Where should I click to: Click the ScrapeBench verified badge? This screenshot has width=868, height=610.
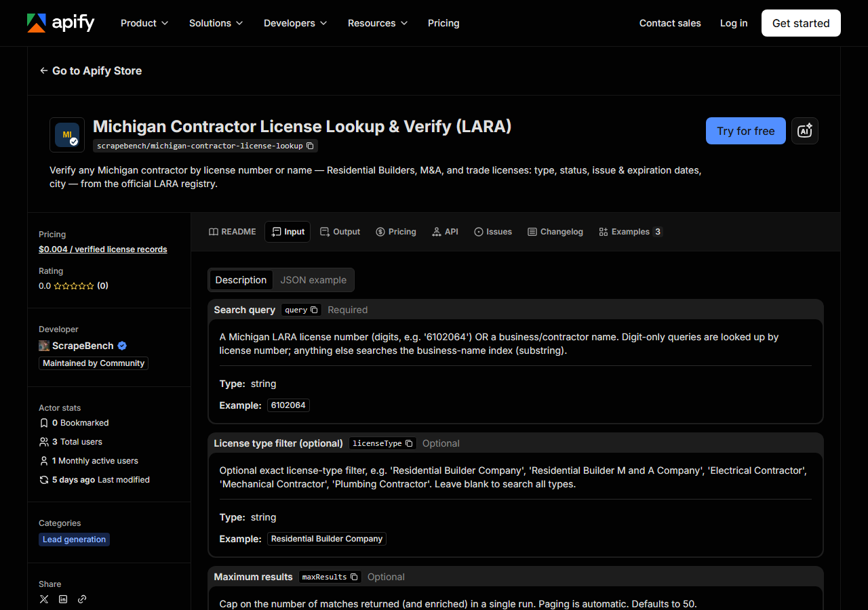122,346
